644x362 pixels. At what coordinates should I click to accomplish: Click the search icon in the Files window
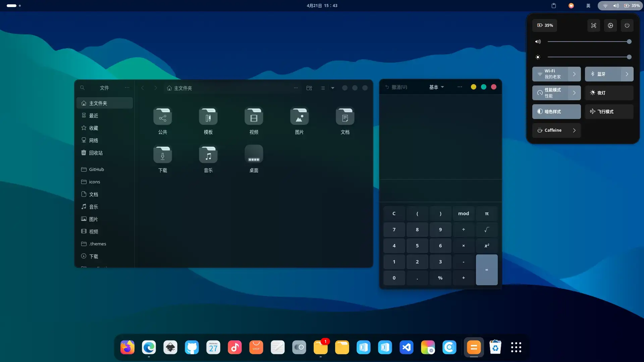82,88
